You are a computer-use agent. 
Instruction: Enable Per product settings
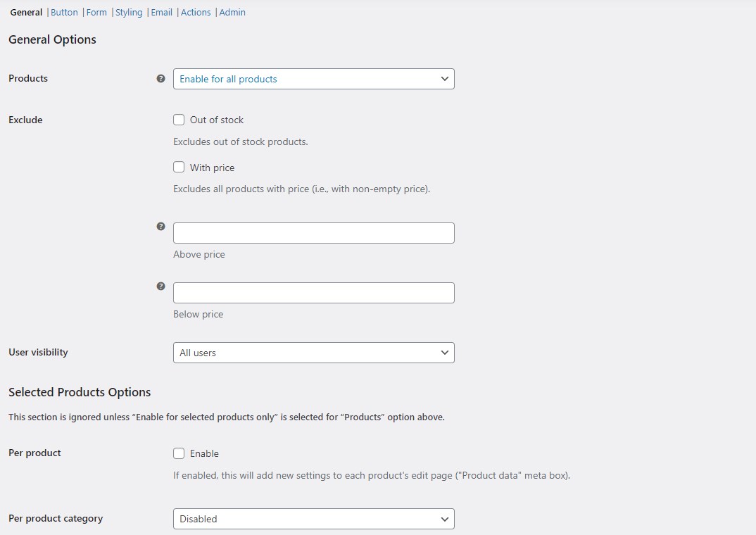(x=179, y=453)
